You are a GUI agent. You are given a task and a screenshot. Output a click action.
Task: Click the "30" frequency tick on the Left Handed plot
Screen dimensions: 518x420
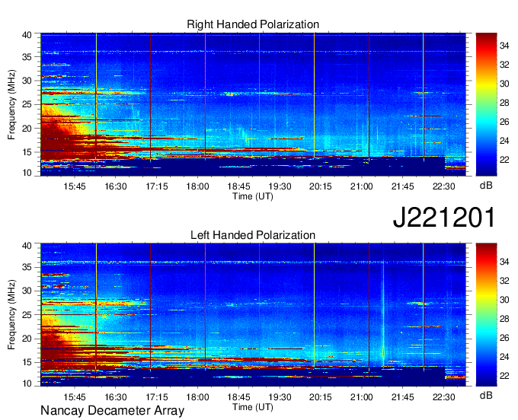click(27, 291)
